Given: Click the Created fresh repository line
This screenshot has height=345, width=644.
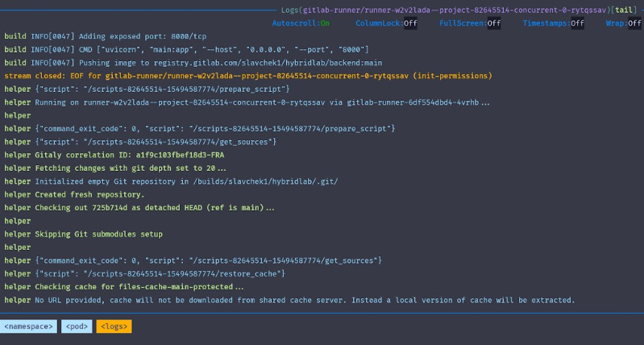Looking at the screenshot, I should [74, 195].
